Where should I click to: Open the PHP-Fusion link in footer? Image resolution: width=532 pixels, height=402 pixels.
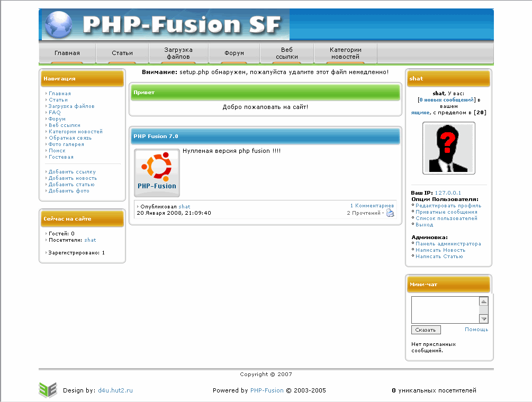click(x=267, y=390)
